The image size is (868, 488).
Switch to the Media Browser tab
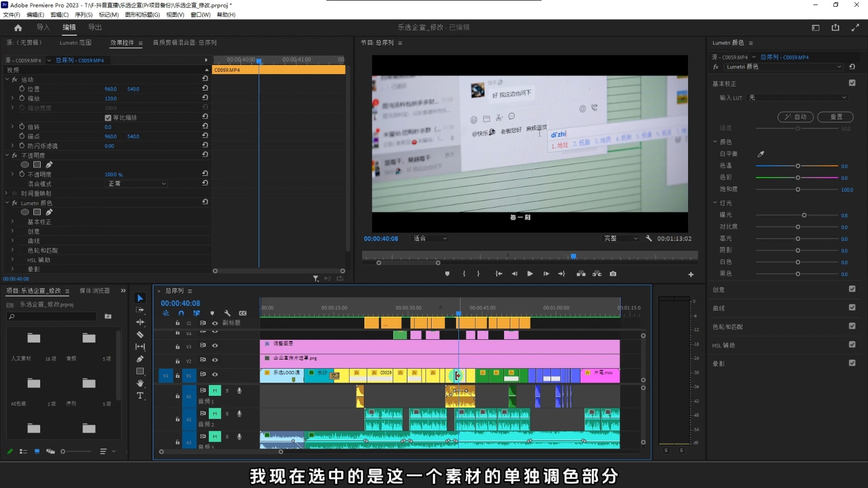click(94, 291)
